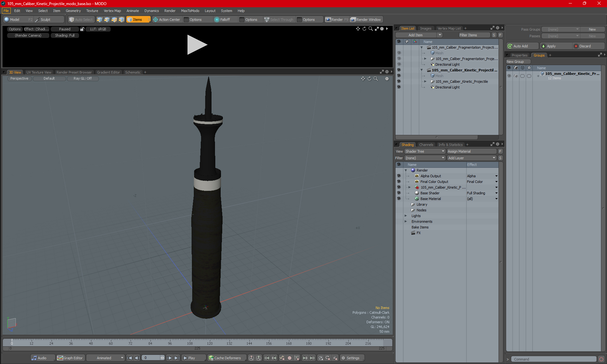The height and width of the screenshot is (364, 607).
Task: Click the Action Center icon
Action: 156,20
